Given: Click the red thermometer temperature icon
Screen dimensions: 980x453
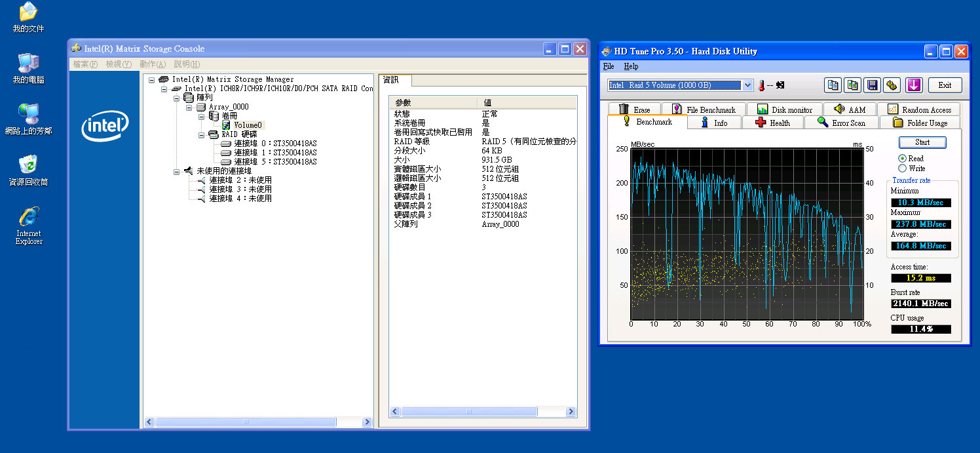Looking at the screenshot, I should click(x=761, y=85).
